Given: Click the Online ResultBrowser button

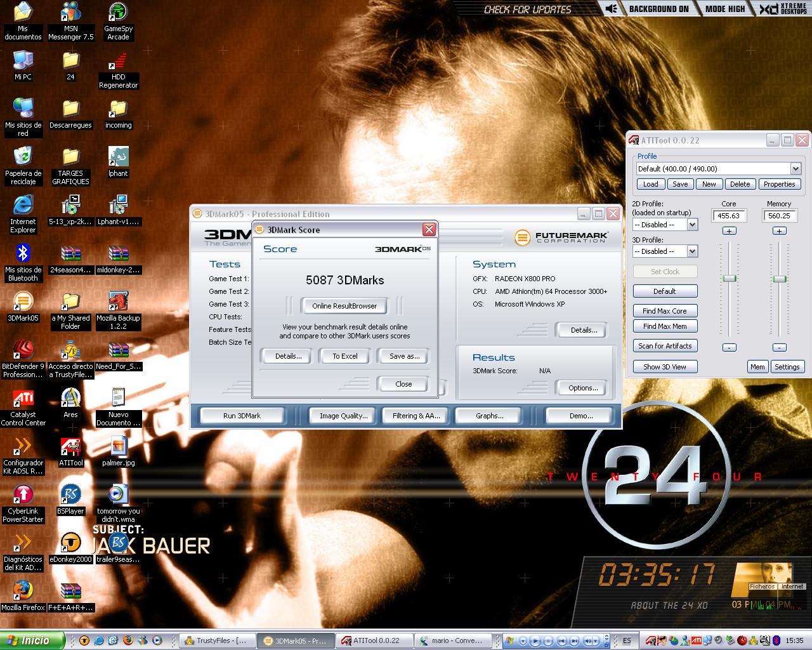Looking at the screenshot, I should click(x=344, y=306).
